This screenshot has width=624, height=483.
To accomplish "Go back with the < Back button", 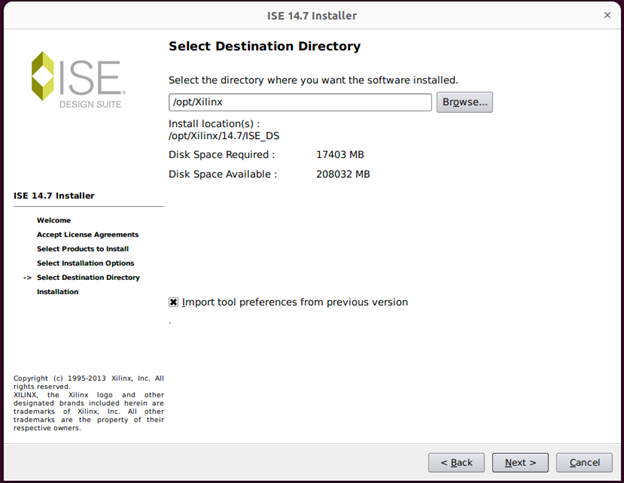I will pyautogui.click(x=456, y=463).
